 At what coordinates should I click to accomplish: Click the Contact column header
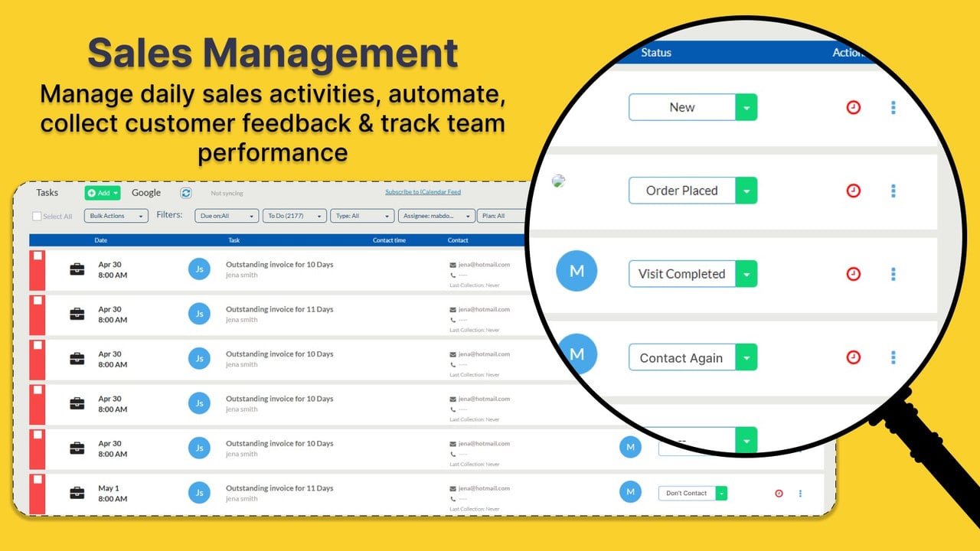point(458,240)
